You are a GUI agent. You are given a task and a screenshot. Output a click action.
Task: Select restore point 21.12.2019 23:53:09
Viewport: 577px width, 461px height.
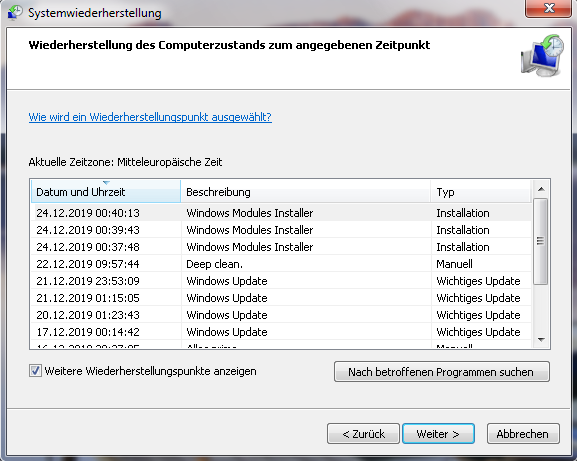pos(281,281)
